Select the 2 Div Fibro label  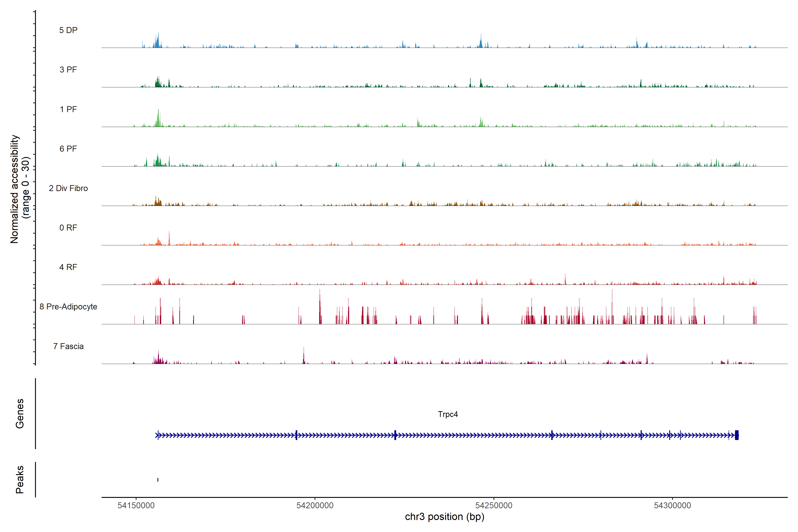tap(68, 188)
